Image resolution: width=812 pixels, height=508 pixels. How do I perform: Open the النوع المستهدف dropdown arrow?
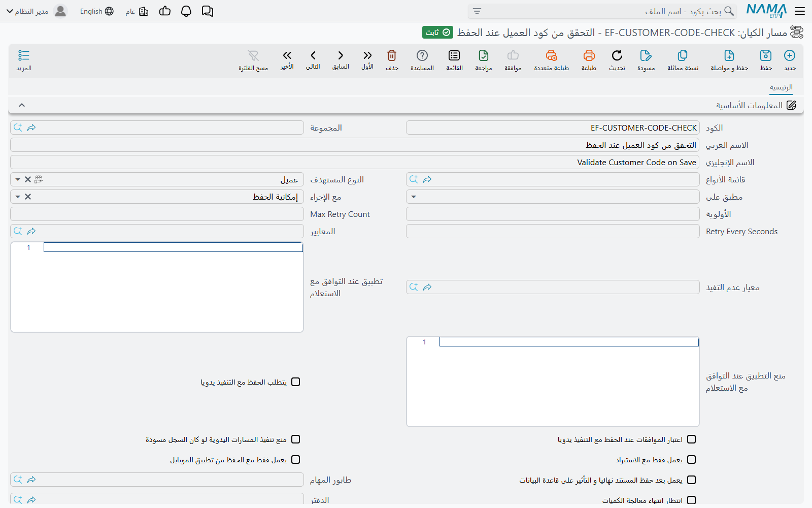[x=18, y=180]
